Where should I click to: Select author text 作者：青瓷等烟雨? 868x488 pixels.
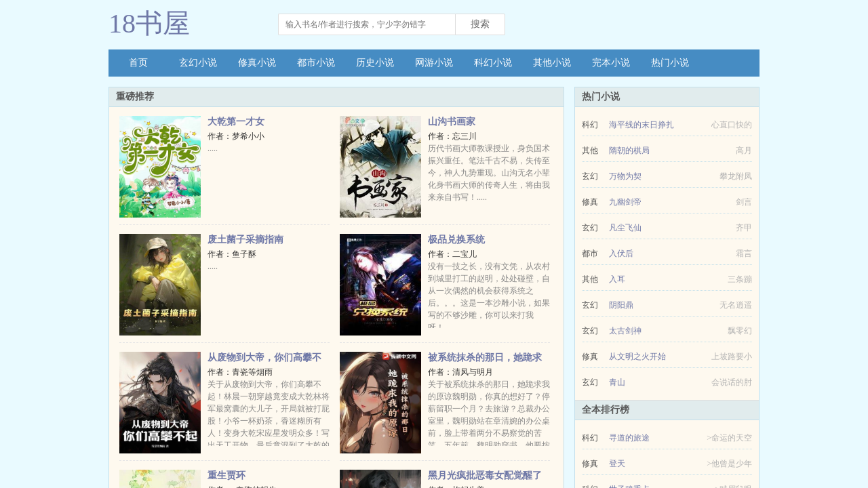240,372
